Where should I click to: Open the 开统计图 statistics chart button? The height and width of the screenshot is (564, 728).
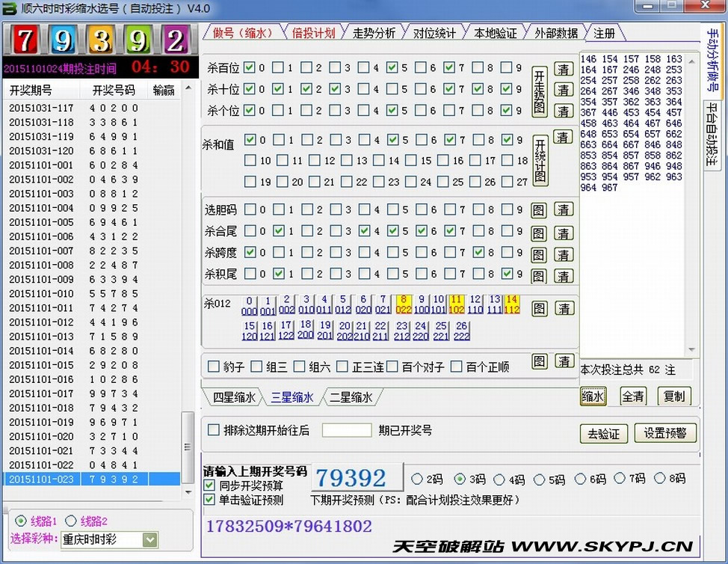[539, 160]
